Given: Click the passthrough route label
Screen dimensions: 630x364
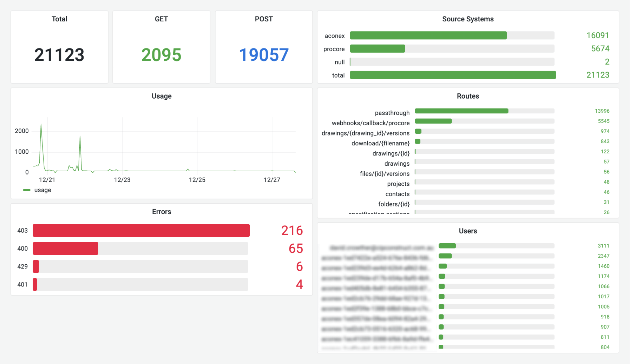Looking at the screenshot, I should click(x=392, y=113).
